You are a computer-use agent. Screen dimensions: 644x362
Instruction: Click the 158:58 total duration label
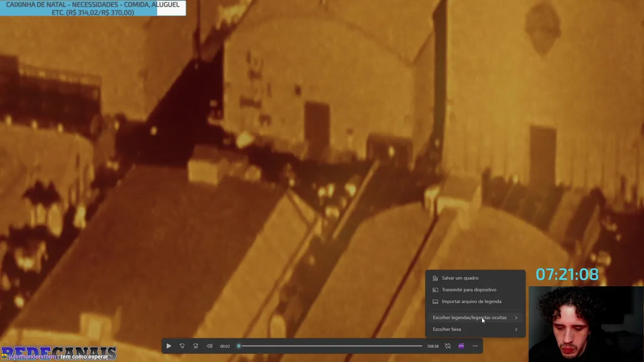[x=433, y=346]
